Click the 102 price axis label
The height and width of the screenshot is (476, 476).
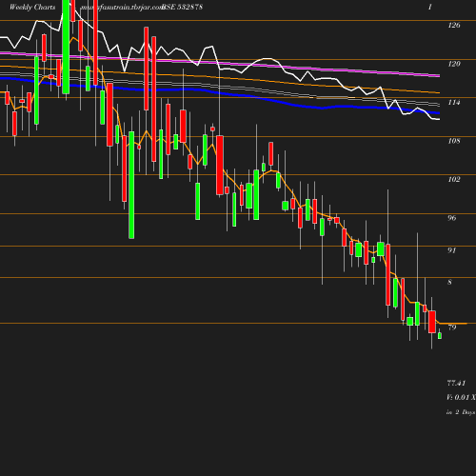coord(454,180)
